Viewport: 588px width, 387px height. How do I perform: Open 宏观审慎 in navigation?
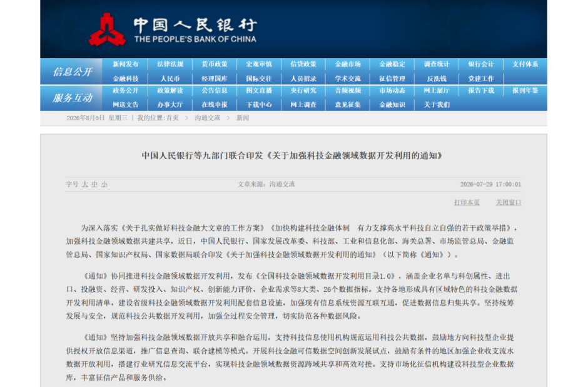click(x=259, y=64)
